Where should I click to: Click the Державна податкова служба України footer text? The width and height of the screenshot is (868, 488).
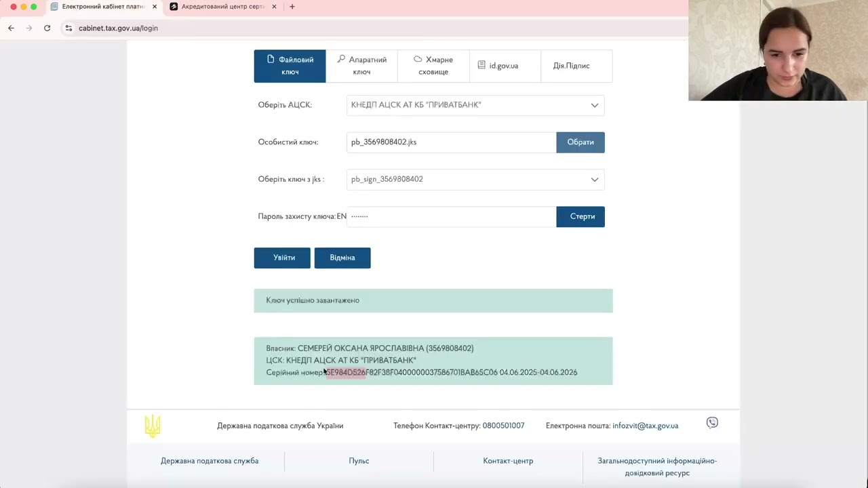click(x=280, y=426)
